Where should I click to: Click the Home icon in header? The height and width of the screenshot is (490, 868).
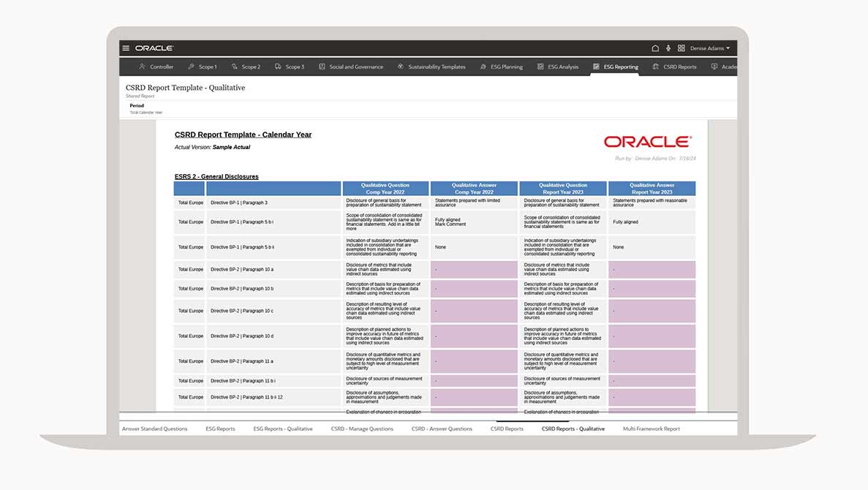click(655, 48)
